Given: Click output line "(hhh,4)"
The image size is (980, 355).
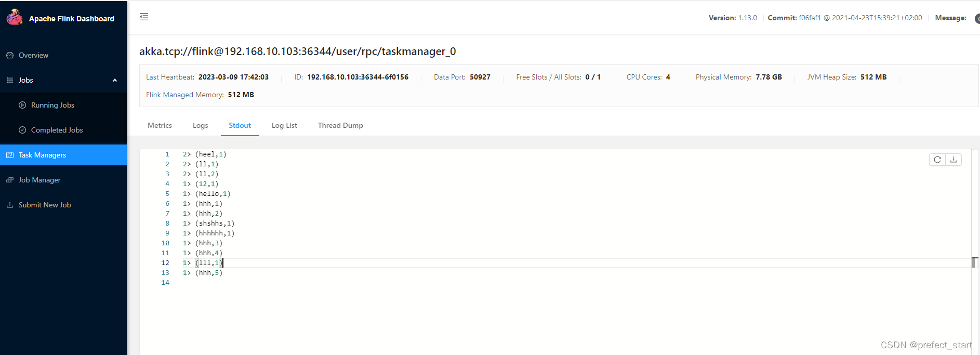Looking at the screenshot, I should pyautogui.click(x=208, y=253).
